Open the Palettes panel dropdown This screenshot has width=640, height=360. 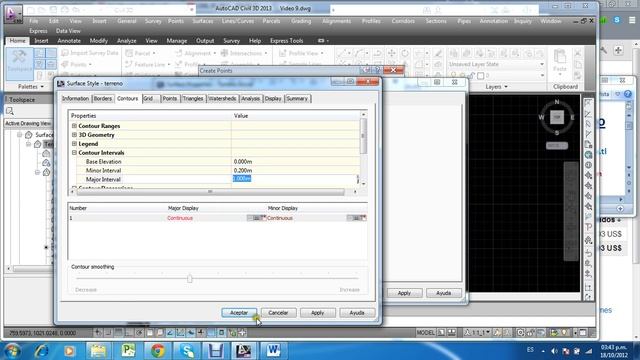point(30,87)
